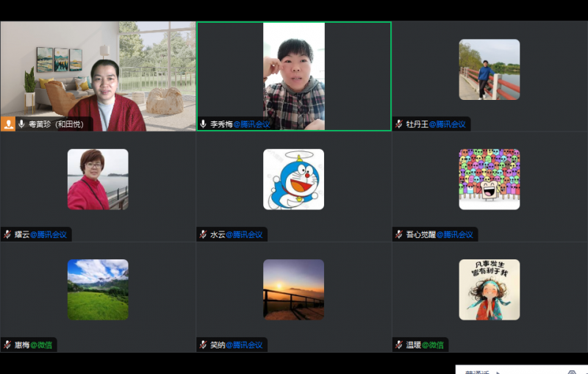Click the muted mic icon for 水云

pyautogui.click(x=204, y=234)
